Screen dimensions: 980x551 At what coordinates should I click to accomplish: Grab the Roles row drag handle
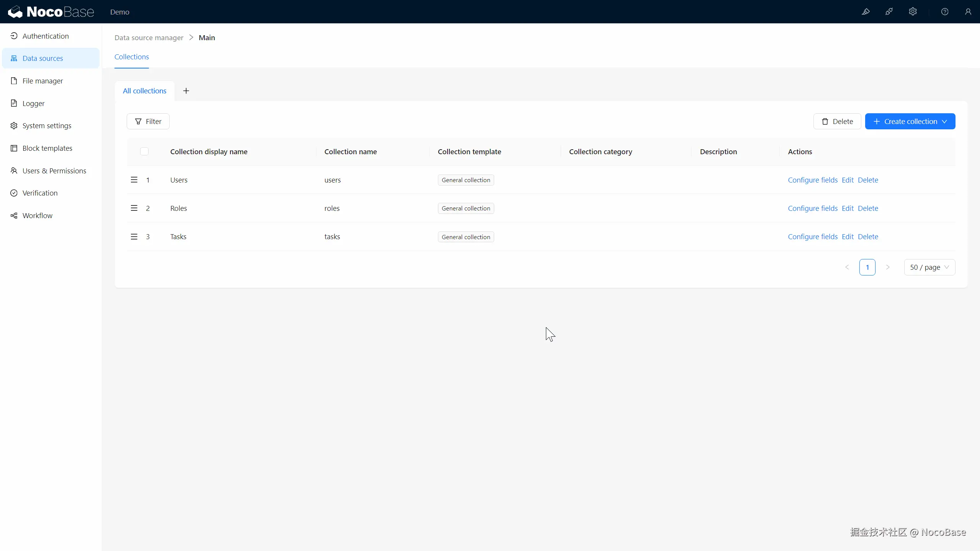134,208
